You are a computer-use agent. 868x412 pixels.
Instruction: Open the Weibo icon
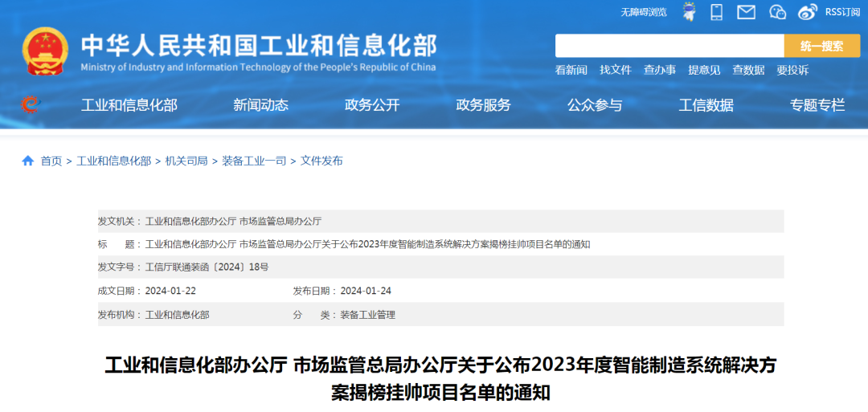click(808, 11)
